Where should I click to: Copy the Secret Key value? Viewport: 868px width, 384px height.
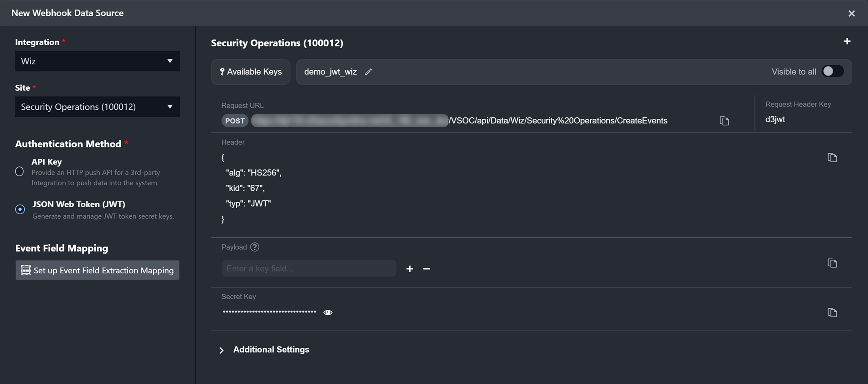(832, 313)
